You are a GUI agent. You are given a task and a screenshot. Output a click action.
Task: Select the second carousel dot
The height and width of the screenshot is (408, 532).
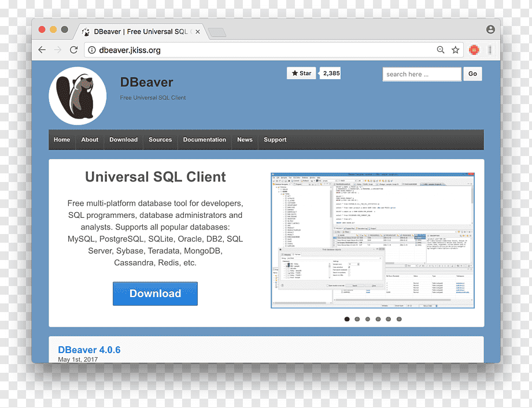(357, 319)
